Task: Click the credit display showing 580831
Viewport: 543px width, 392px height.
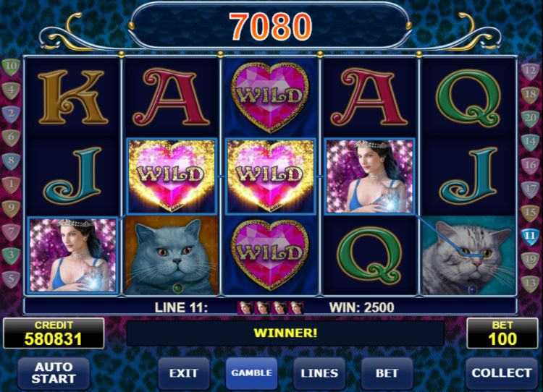Action: click(x=54, y=333)
